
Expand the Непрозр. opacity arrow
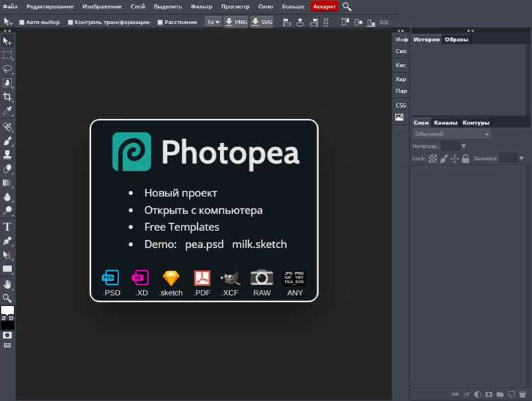[463, 146]
